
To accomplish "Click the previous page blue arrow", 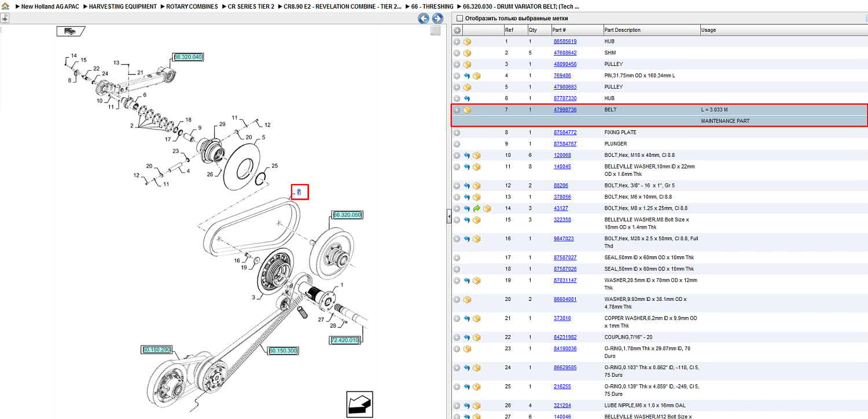I will 424,19.
